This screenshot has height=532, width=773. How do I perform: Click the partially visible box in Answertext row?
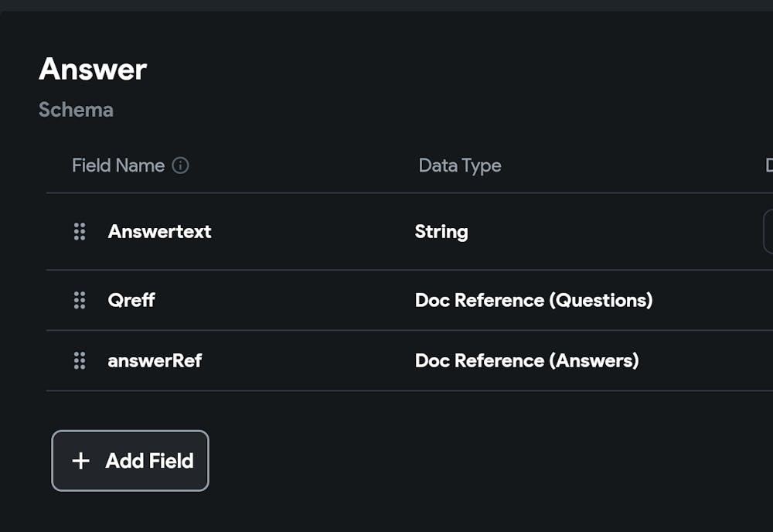[x=768, y=231]
